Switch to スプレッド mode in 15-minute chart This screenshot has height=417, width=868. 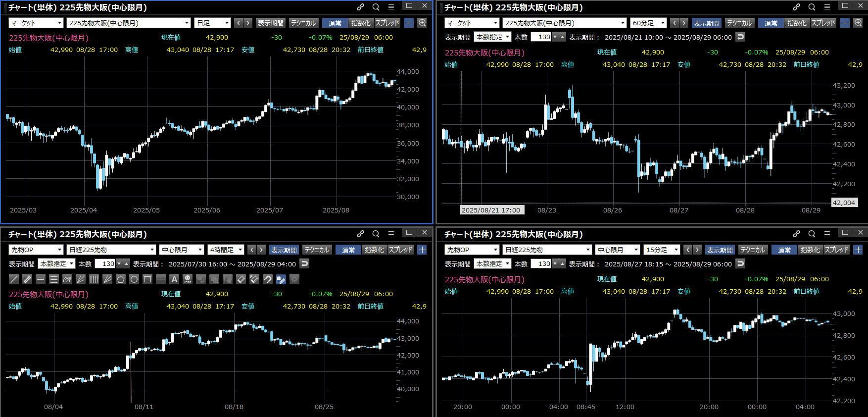[x=836, y=250]
